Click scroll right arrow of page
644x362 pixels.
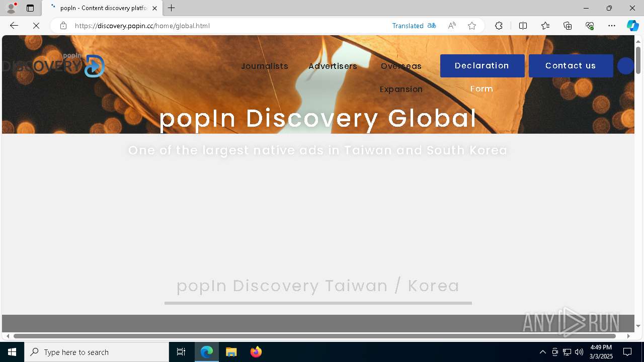tap(628, 336)
